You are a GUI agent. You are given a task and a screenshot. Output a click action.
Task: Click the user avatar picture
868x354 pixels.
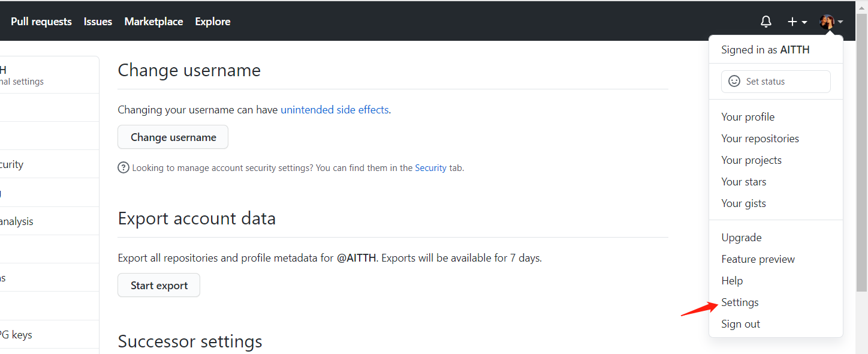(827, 22)
